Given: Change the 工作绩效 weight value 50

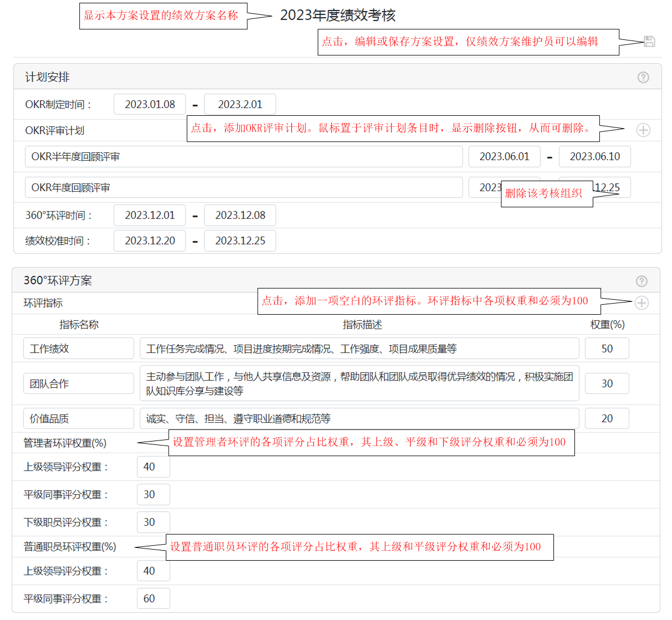Looking at the screenshot, I should [x=607, y=349].
